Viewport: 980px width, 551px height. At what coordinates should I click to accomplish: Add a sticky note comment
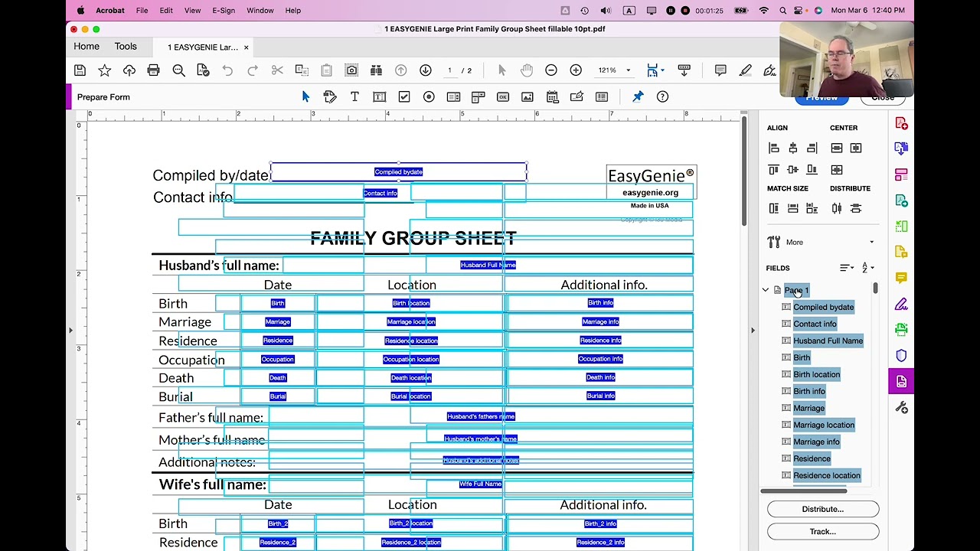tap(720, 70)
